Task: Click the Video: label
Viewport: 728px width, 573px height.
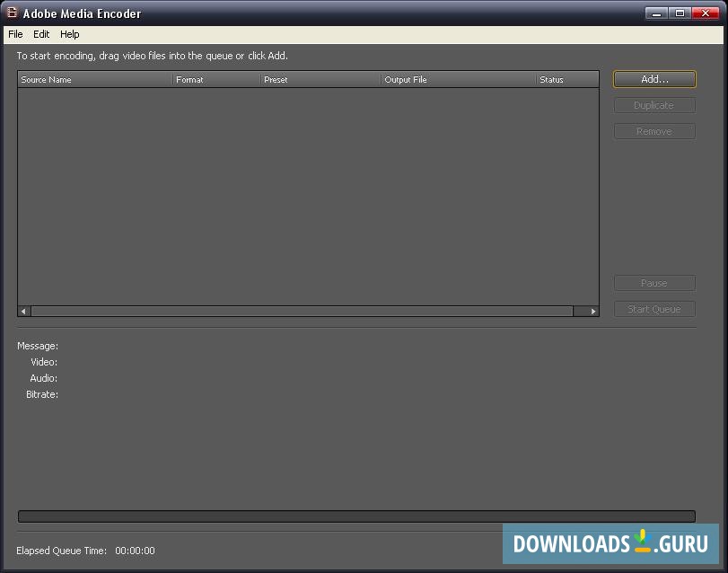Action: click(44, 362)
